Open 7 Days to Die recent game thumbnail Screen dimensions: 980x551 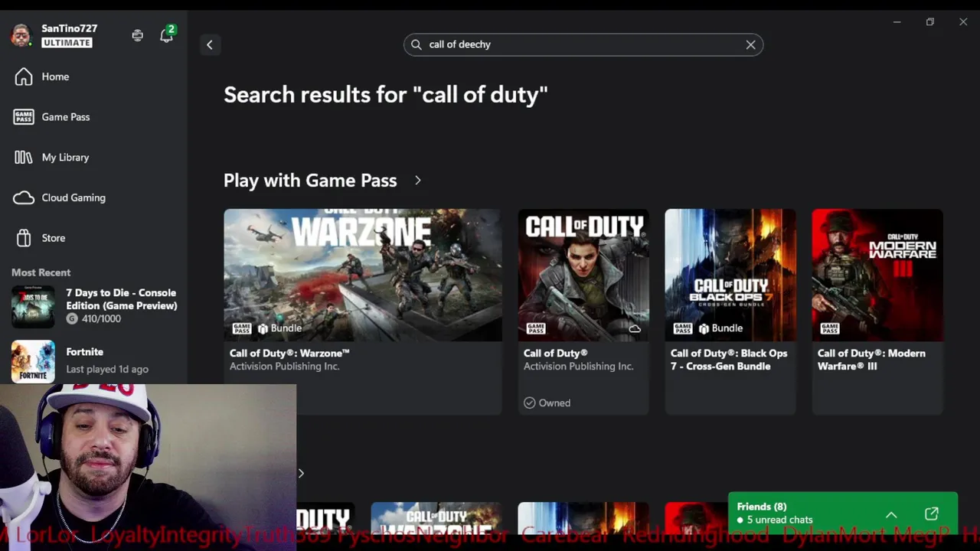[33, 306]
